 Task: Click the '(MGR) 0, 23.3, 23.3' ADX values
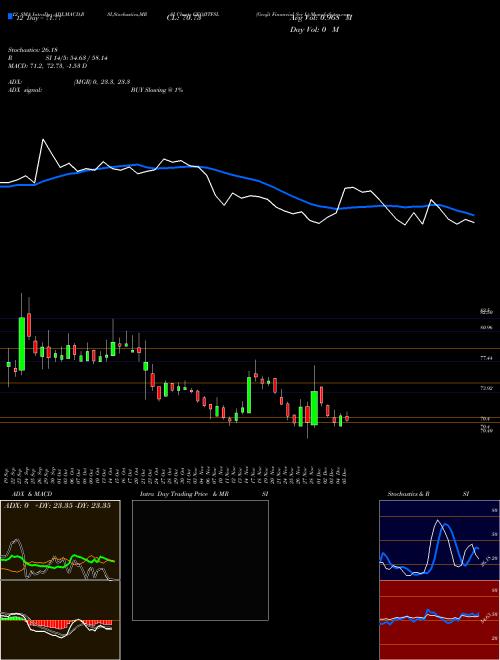[101, 82]
